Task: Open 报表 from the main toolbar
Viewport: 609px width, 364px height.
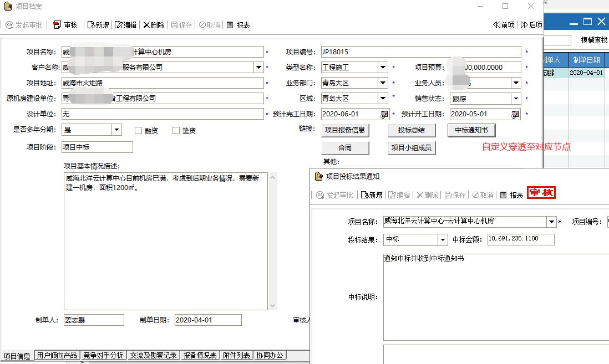Action: coord(238,25)
